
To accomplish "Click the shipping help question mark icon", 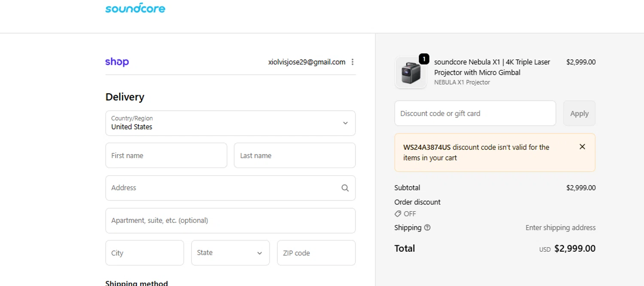I will (x=427, y=228).
